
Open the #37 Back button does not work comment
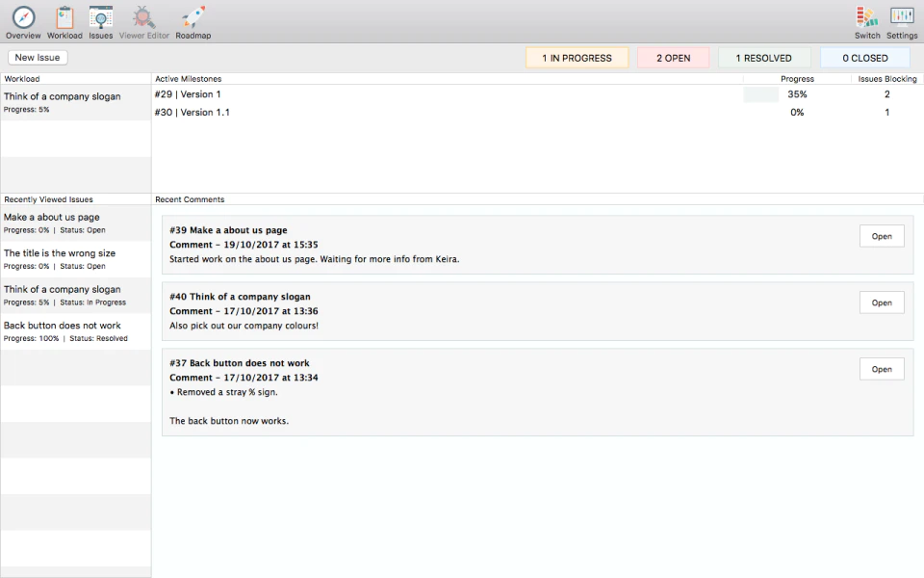[x=882, y=369]
